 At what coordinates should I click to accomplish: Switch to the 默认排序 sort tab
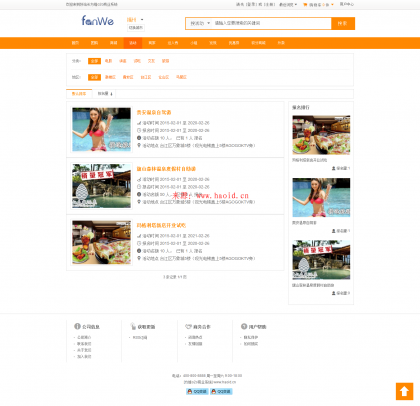point(79,94)
